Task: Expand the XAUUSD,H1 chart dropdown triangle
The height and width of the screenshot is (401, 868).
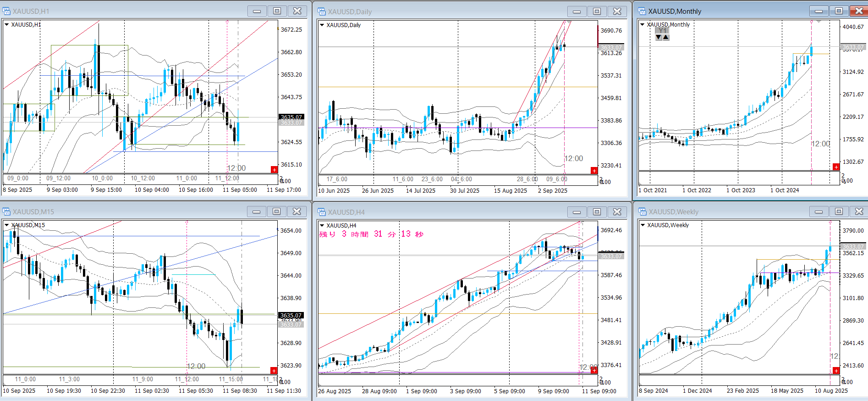Action: click(x=7, y=25)
